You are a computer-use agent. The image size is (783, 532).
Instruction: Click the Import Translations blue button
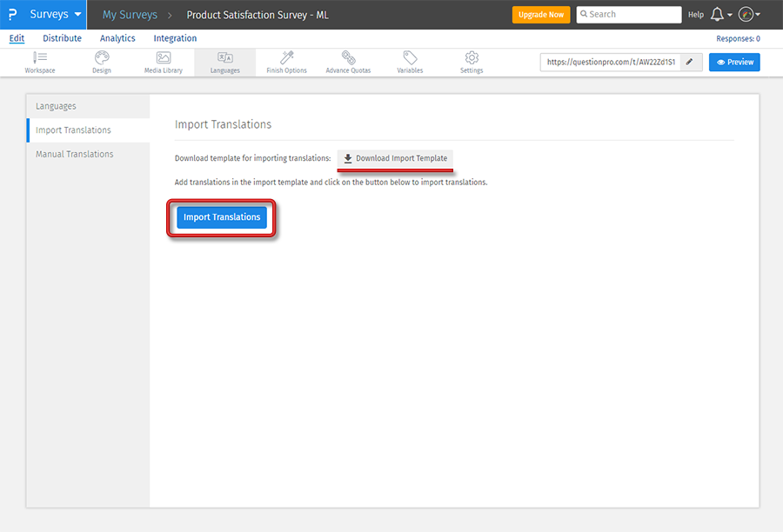coord(222,217)
